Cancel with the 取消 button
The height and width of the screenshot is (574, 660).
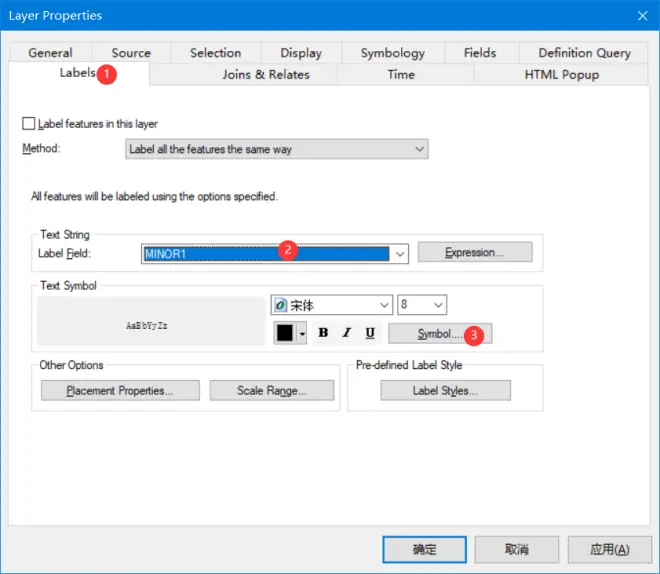517,549
